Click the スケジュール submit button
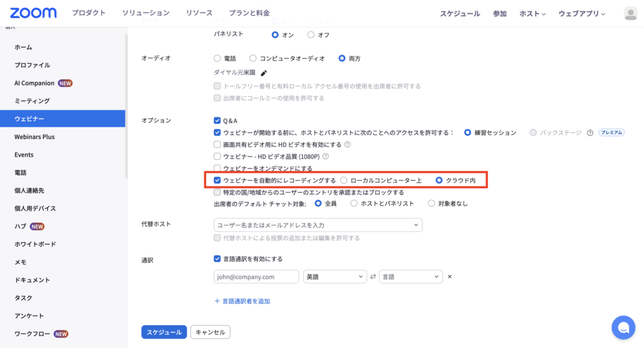The height and width of the screenshot is (348, 644). 164,332
